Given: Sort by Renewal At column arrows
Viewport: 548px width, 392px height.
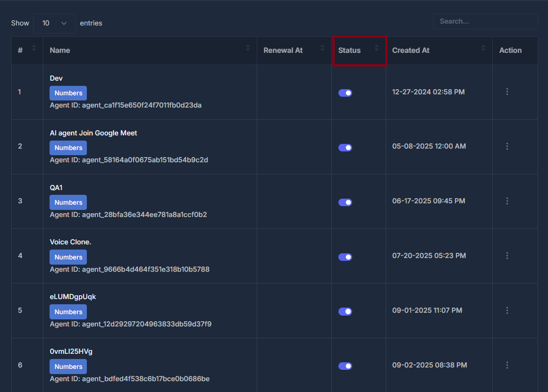Looking at the screenshot, I should pyautogui.click(x=322, y=48).
